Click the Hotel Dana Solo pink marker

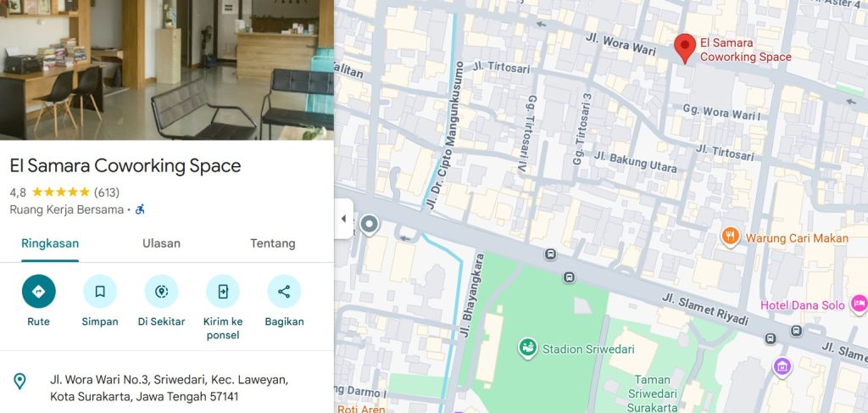pyautogui.click(x=859, y=304)
